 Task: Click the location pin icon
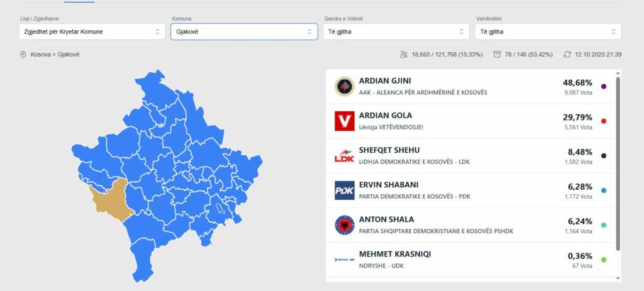pyautogui.click(x=23, y=55)
